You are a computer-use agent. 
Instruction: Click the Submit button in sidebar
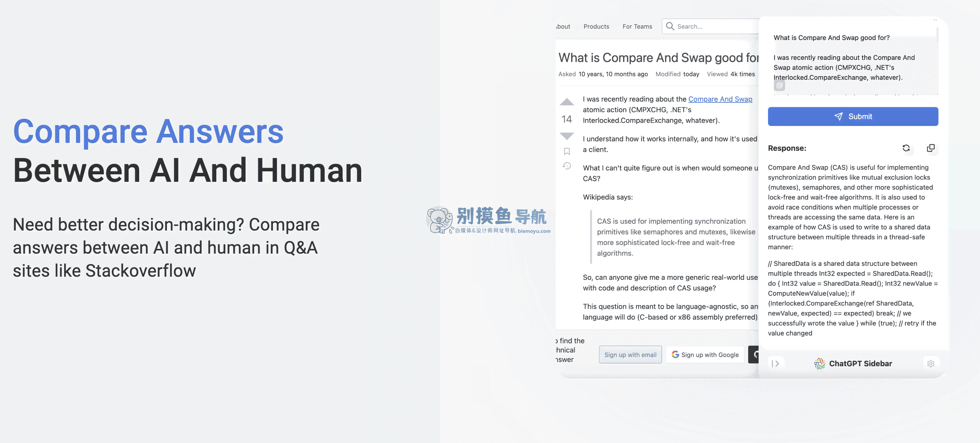coord(853,117)
